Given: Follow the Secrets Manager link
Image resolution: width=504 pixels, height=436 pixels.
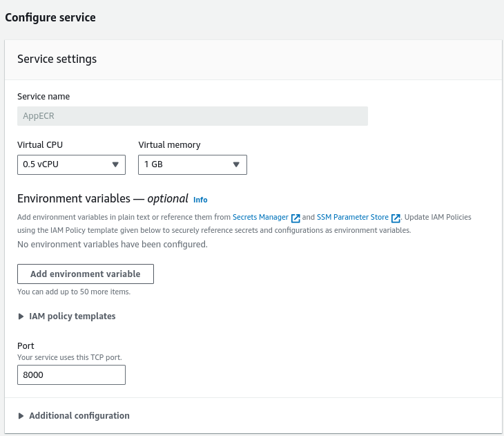Looking at the screenshot, I should [x=260, y=217].
